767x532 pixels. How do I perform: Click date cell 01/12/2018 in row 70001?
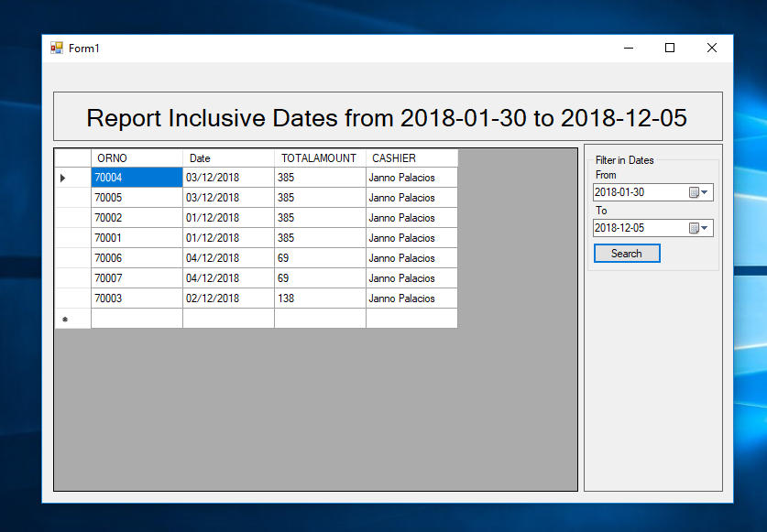point(228,238)
